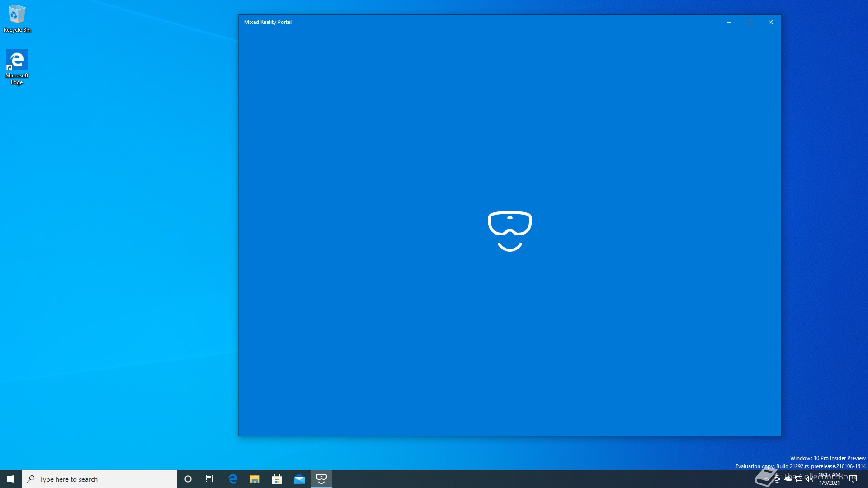Close the Mixed Reality Portal window

click(x=771, y=22)
